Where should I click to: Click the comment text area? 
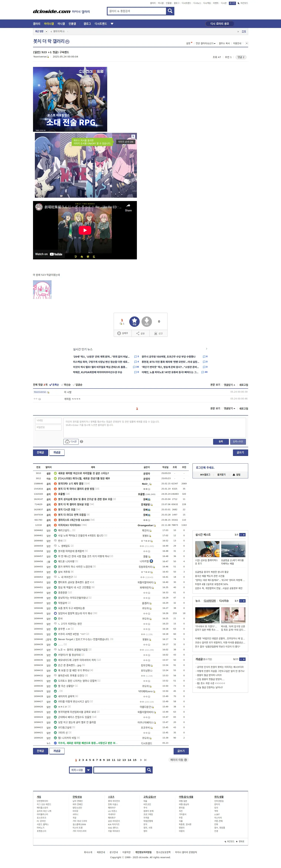155,427
